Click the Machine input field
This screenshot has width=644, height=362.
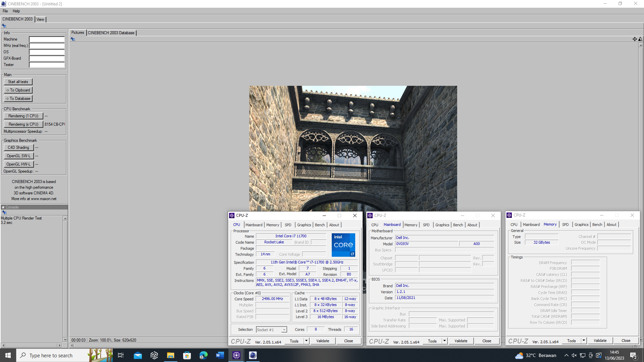pyautogui.click(x=47, y=39)
